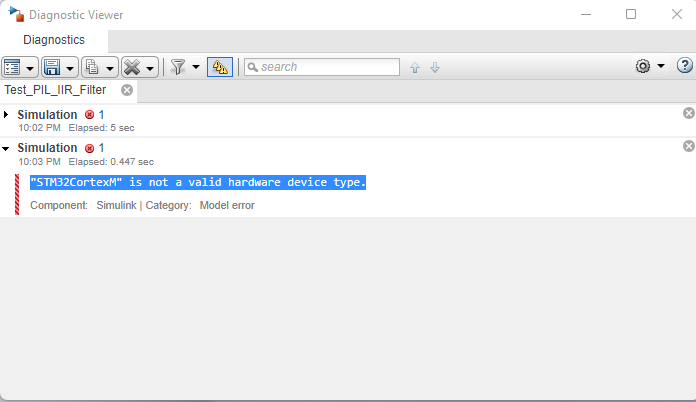Screen dimensions: 696x402
Task: Click the save diagnostics floppy icon
Action: pos(52,67)
